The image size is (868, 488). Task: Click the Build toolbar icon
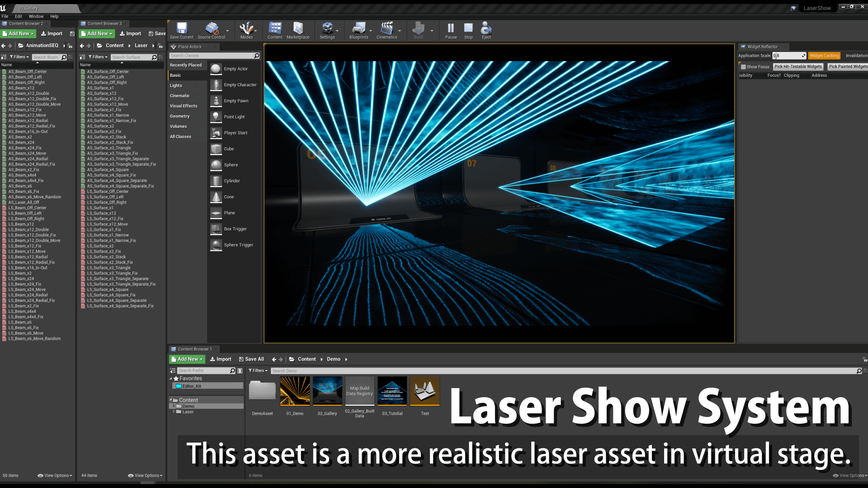(x=419, y=31)
